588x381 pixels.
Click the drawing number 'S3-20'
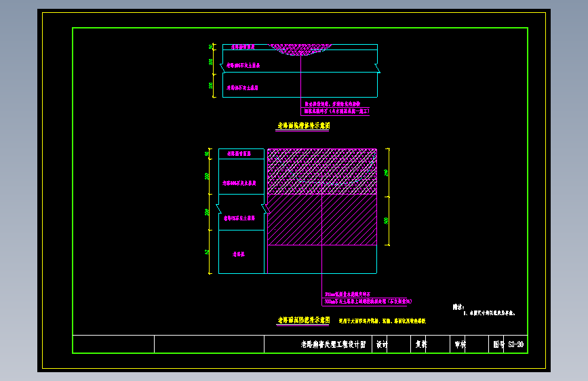click(x=515, y=344)
